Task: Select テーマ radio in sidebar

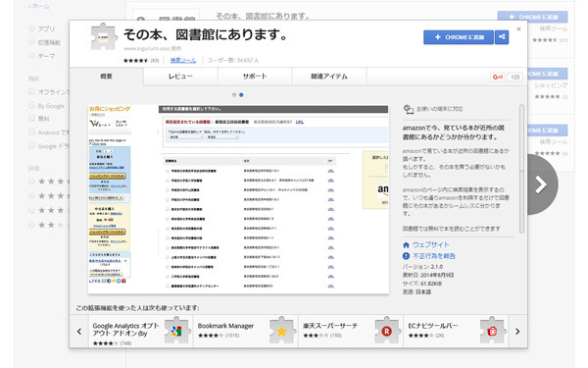Action: tap(31, 56)
